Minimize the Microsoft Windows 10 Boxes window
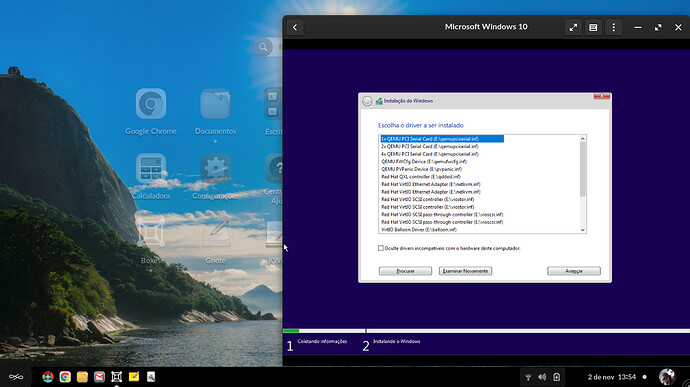 tap(638, 27)
